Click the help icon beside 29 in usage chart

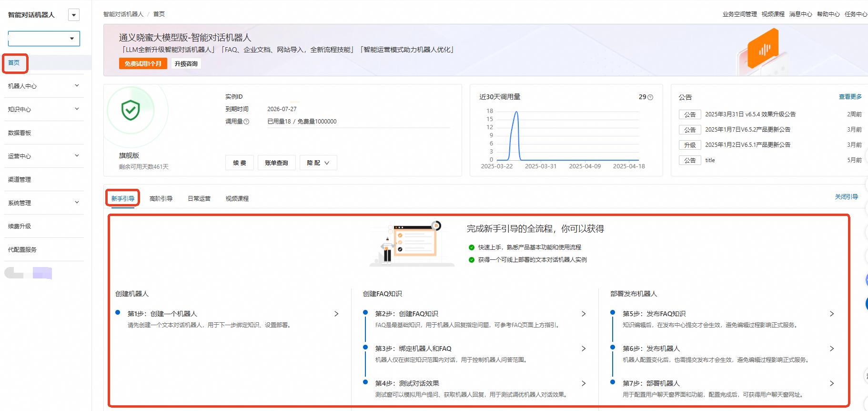pos(650,97)
